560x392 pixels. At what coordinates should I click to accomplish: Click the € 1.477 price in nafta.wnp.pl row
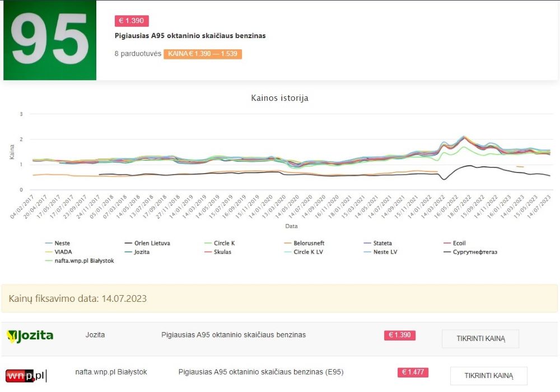pos(413,372)
